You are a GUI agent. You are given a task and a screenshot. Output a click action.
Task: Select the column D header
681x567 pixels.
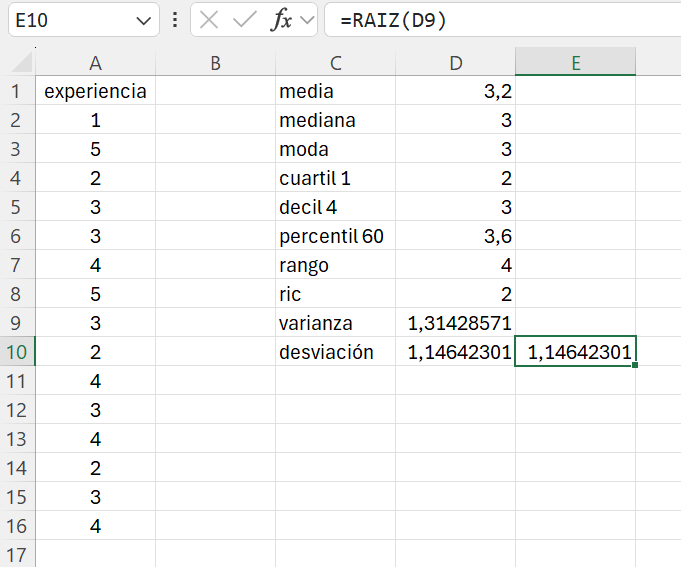click(x=456, y=62)
